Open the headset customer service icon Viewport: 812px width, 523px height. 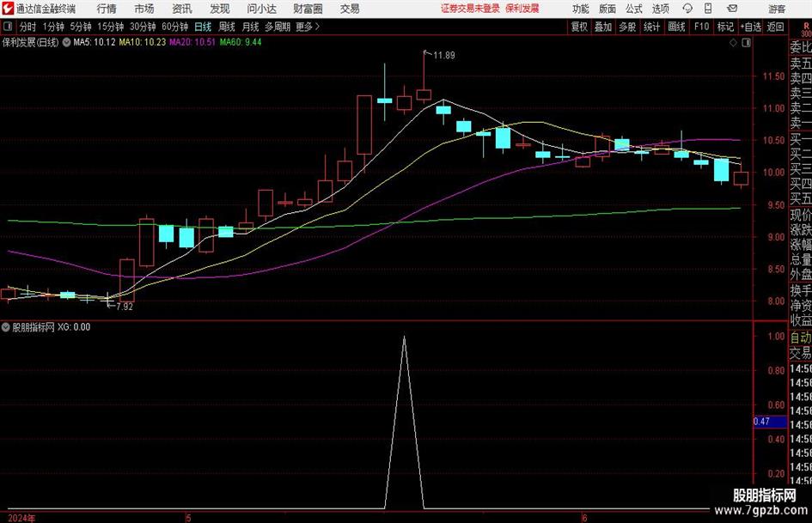pyautogui.click(x=687, y=9)
